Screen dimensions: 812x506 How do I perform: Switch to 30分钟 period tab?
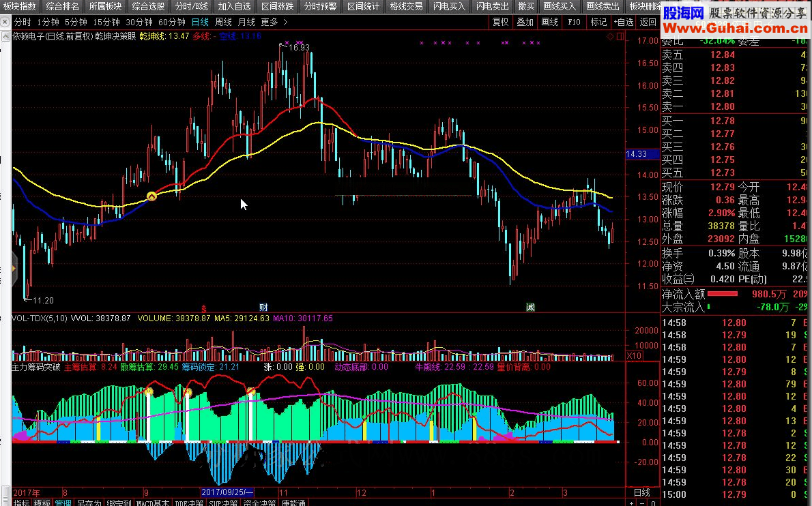point(139,23)
